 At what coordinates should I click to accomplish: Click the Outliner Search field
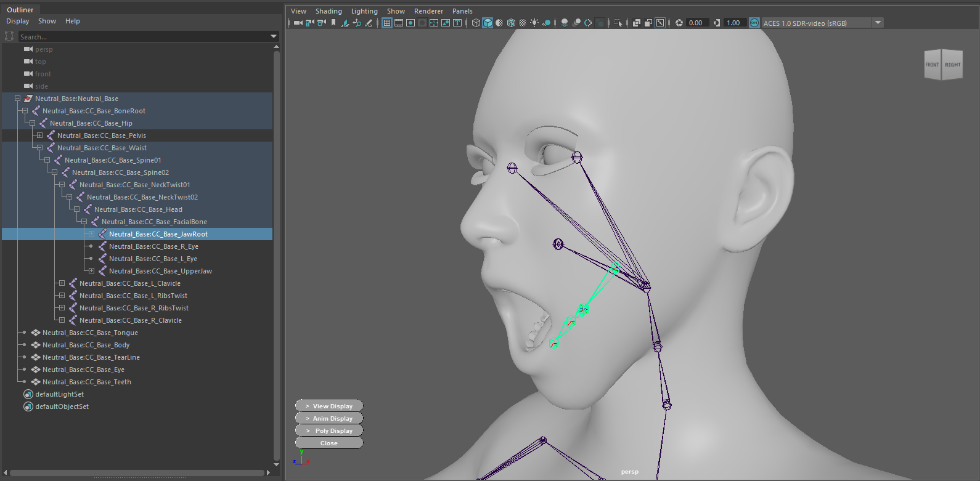pos(143,37)
